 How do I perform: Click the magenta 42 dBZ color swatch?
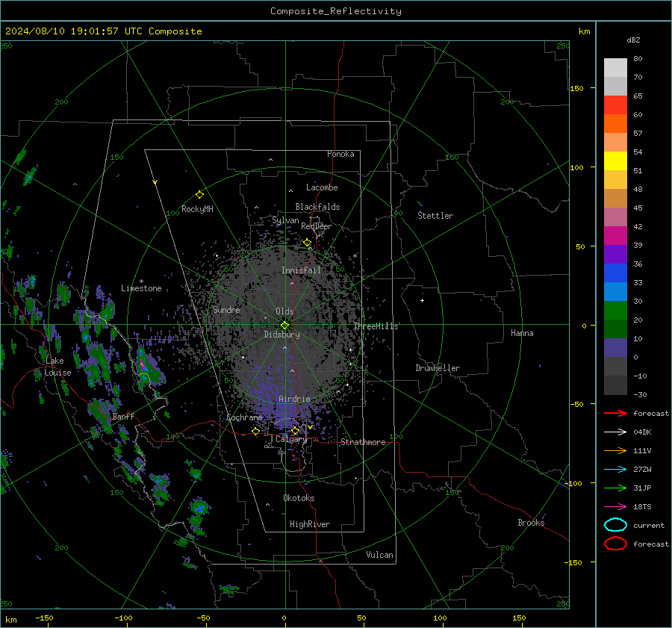(x=615, y=235)
